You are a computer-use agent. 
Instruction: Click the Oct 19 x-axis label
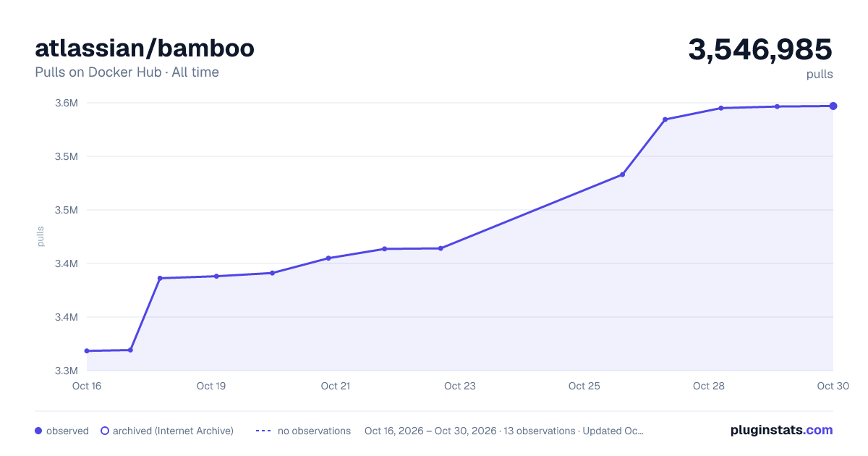click(x=211, y=386)
